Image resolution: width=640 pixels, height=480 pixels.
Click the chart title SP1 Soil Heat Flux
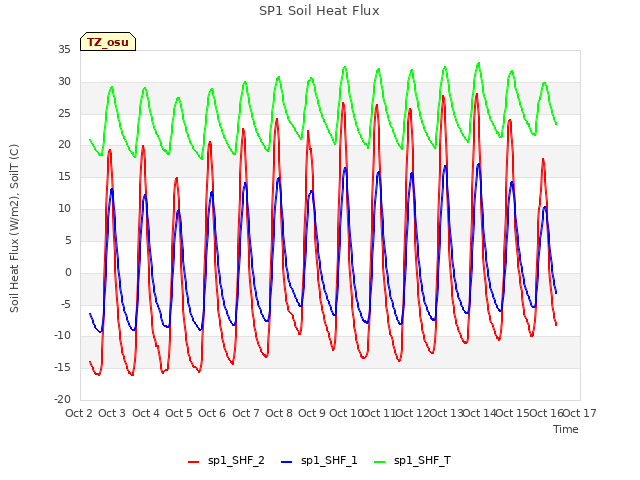point(319,11)
